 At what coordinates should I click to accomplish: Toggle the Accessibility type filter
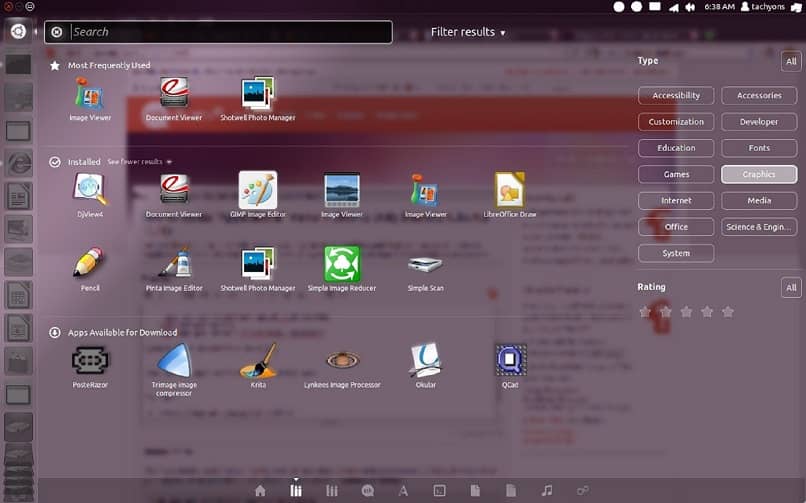[676, 96]
